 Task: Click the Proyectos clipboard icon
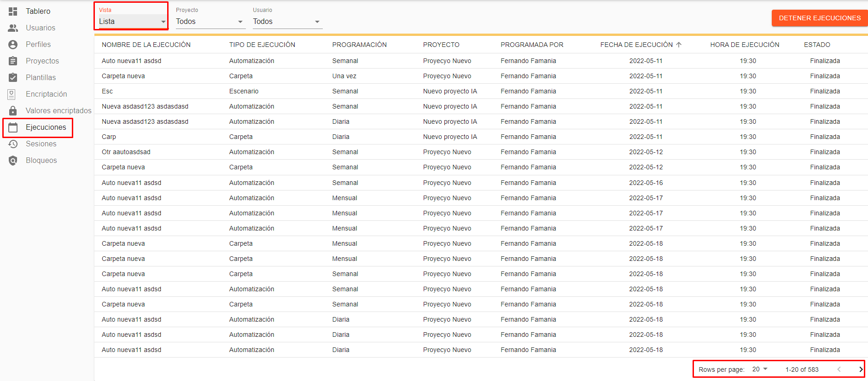13,61
